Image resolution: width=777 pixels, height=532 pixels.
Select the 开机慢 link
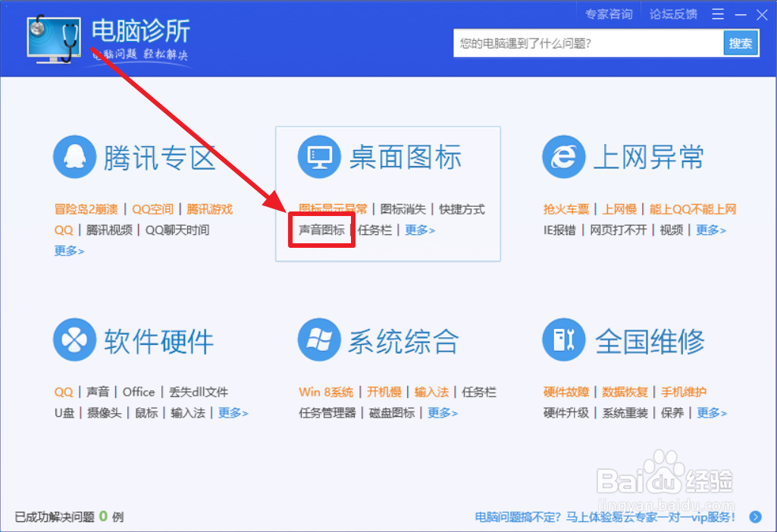(384, 392)
